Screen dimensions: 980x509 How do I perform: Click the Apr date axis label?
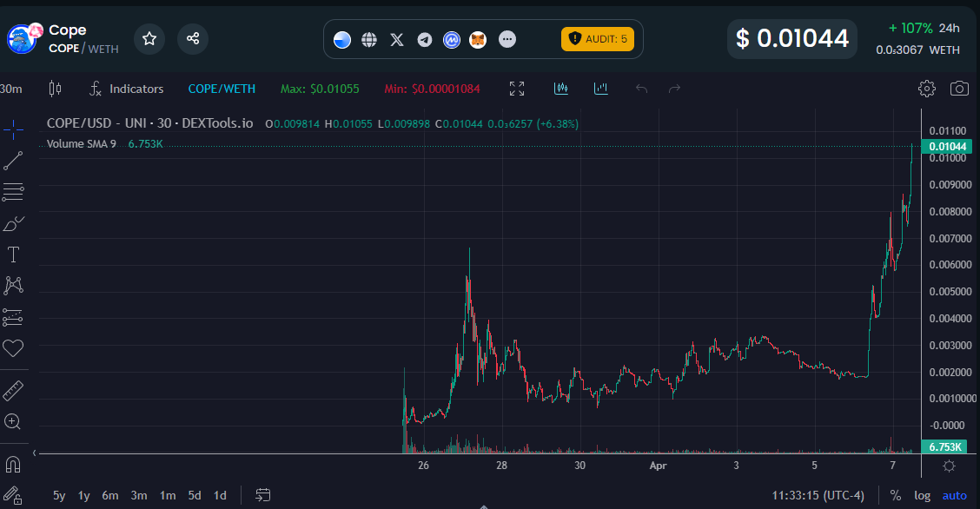(658, 466)
